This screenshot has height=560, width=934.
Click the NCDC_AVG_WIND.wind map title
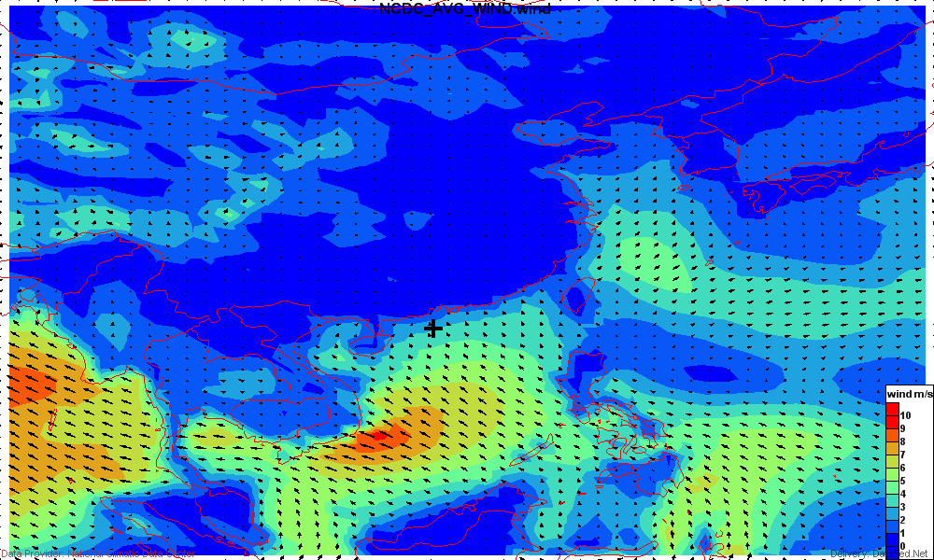(464, 8)
